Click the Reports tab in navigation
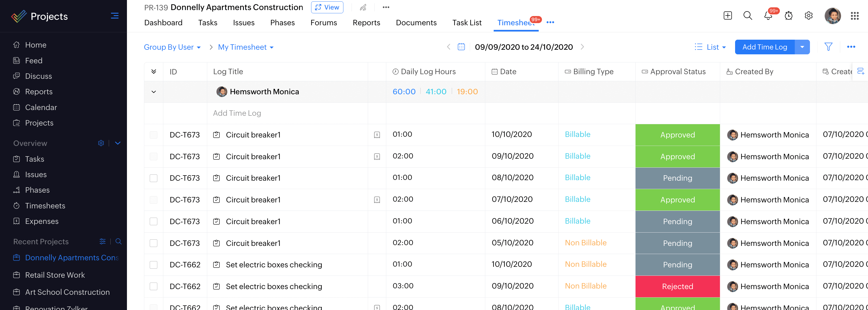 point(366,22)
